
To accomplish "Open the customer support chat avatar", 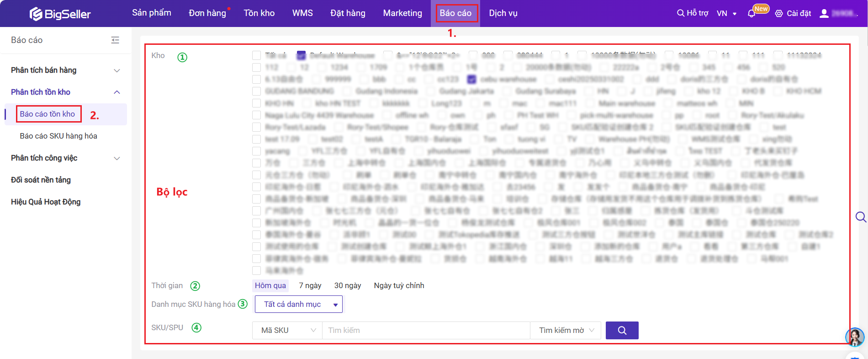I will tap(854, 338).
